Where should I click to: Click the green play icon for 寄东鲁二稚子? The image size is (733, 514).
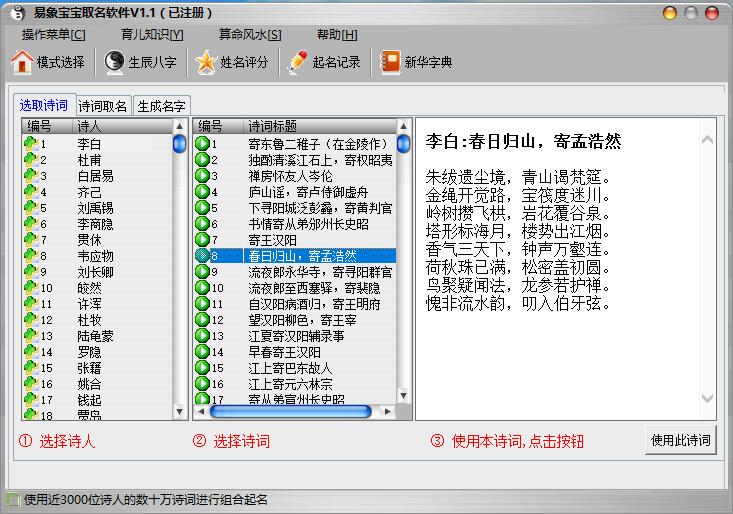tap(202, 143)
